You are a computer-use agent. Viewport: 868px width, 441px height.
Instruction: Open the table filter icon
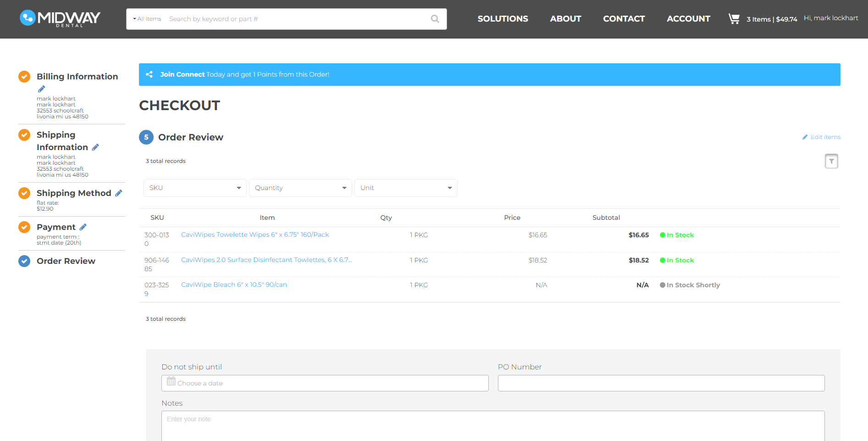[x=831, y=161]
